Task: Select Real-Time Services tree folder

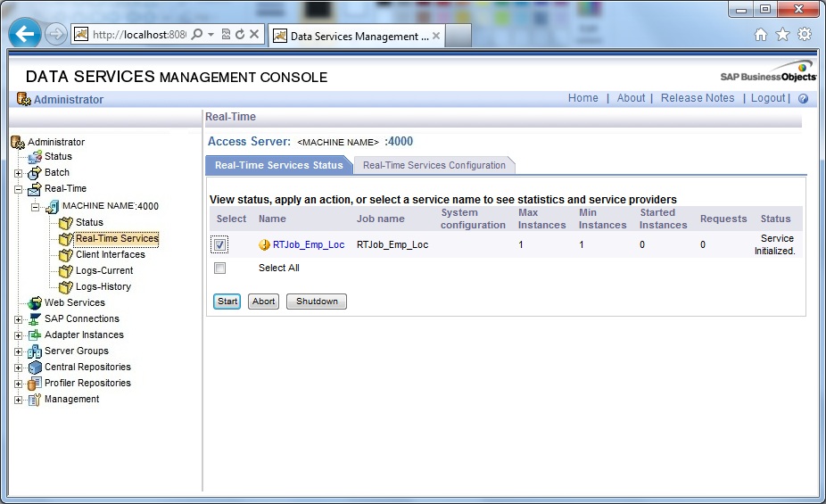Action: [x=117, y=238]
